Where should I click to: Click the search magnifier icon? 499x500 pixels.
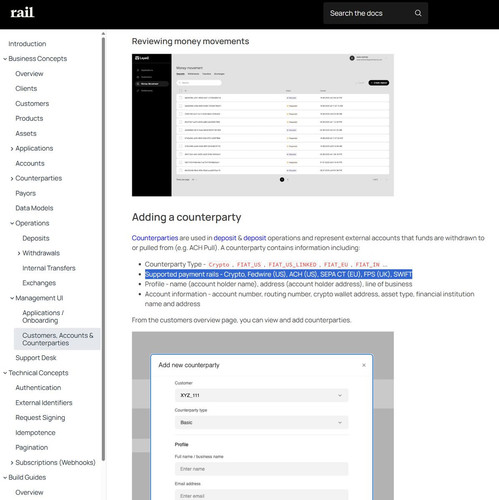(x=418, y=13)
